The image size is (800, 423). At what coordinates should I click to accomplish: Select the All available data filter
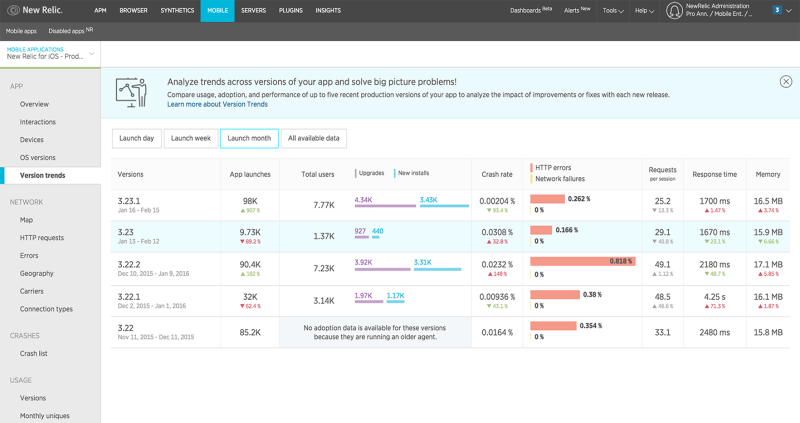pyautogui.click(x=314, y=138)
